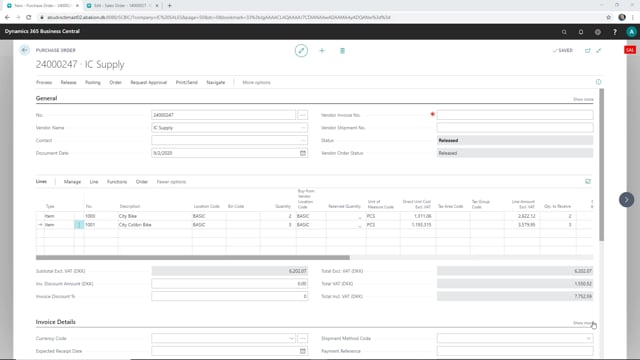640x360 pixels.
Task: Open the Navigate menu
Action: (216, 82)
